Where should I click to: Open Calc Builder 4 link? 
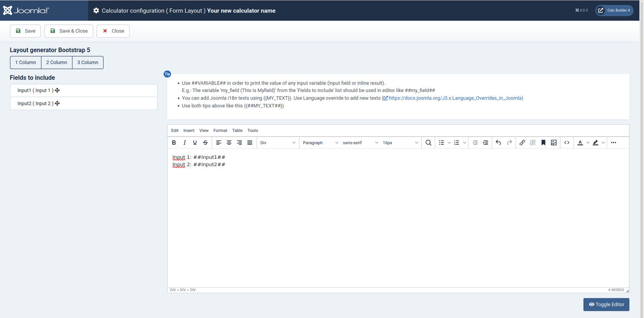(614, 10)
